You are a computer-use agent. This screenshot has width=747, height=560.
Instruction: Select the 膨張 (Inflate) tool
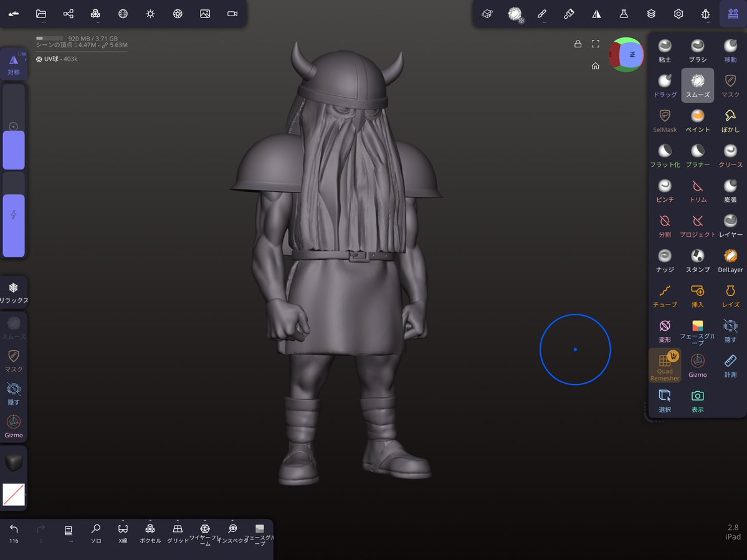tap(730, 191)
